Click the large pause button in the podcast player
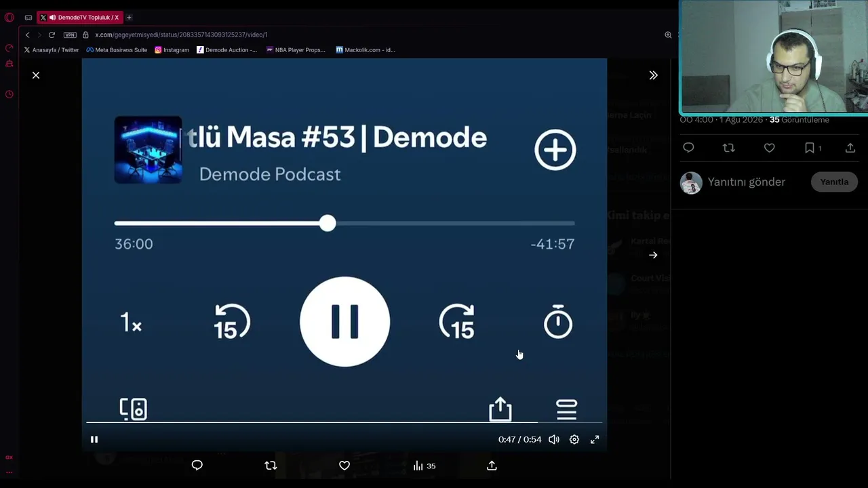The height and width of the screenshot is (488, 868). pos(344,321)
